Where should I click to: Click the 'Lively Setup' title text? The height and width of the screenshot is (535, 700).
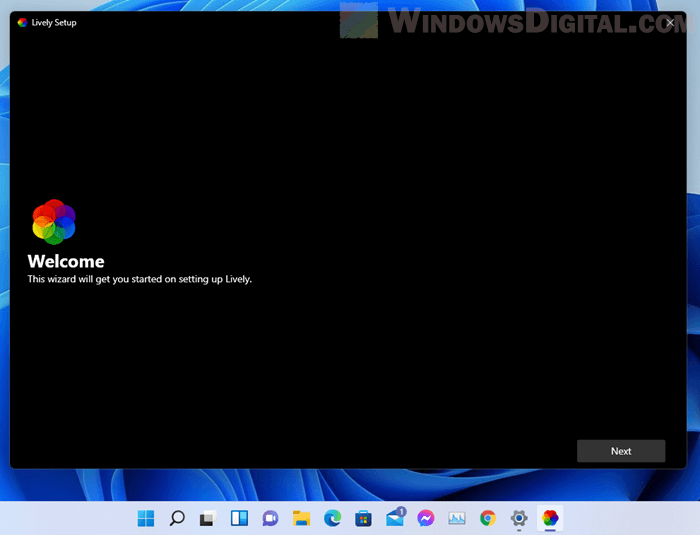(54, 23)
